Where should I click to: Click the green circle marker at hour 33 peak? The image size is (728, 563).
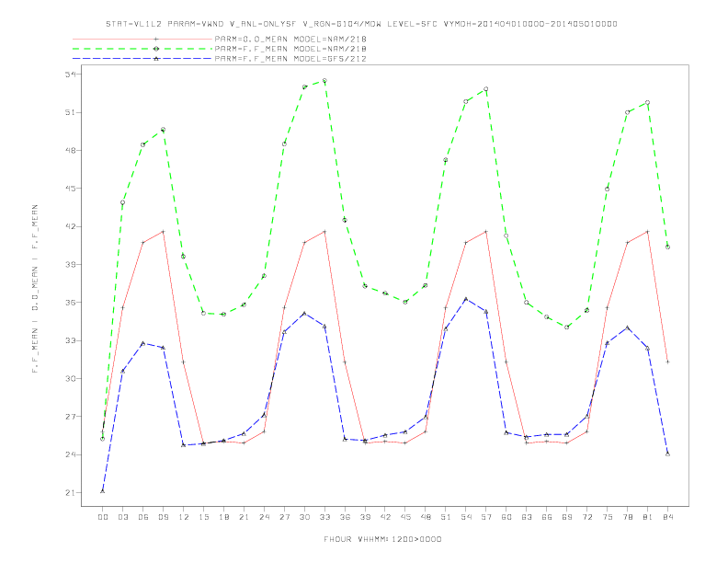[x=324, y=81]
